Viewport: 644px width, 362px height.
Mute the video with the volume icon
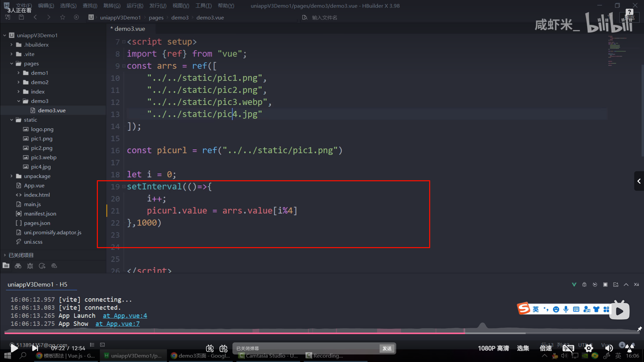(x=609, y=348)
